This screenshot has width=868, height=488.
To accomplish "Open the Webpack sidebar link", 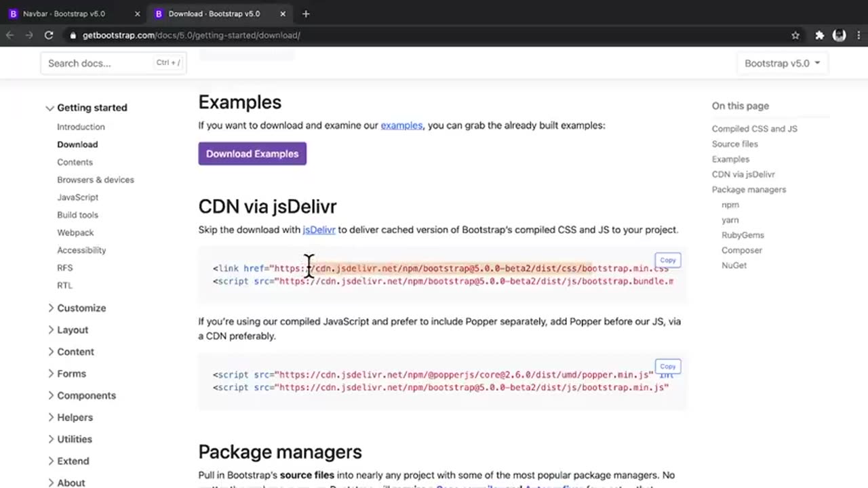I will (x=75, y=232).
